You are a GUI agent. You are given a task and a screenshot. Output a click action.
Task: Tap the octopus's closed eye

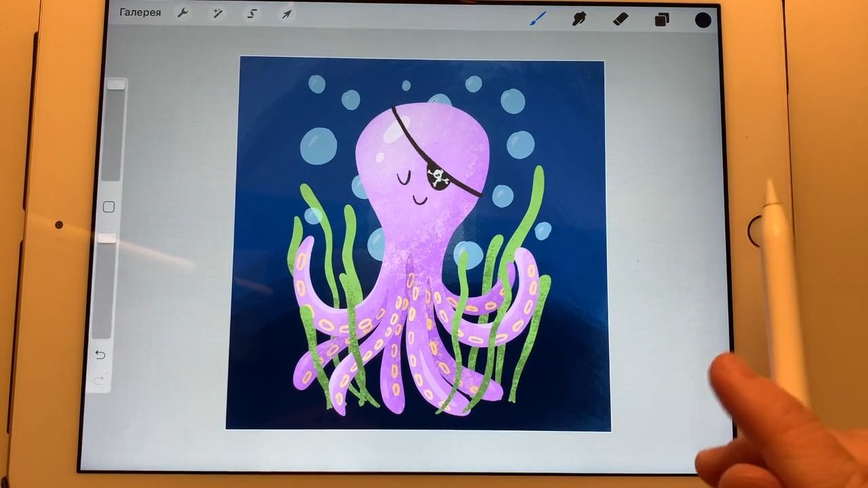click(x=404, y=179)
